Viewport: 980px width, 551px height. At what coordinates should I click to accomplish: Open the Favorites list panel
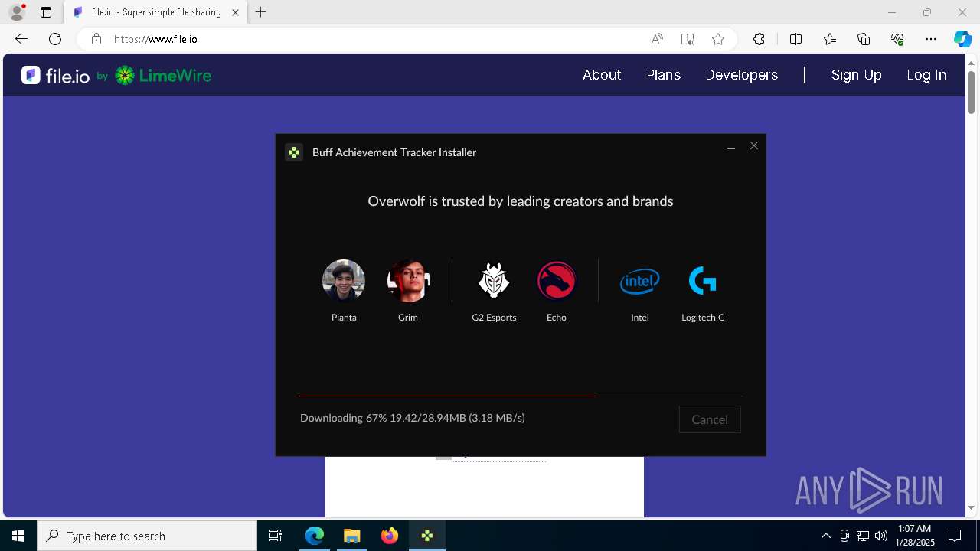point(830,39)
